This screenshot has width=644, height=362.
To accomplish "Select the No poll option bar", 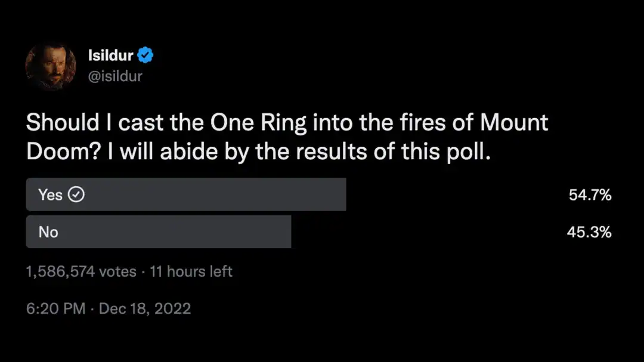I will pyautogui.click(x=158, y=232).
